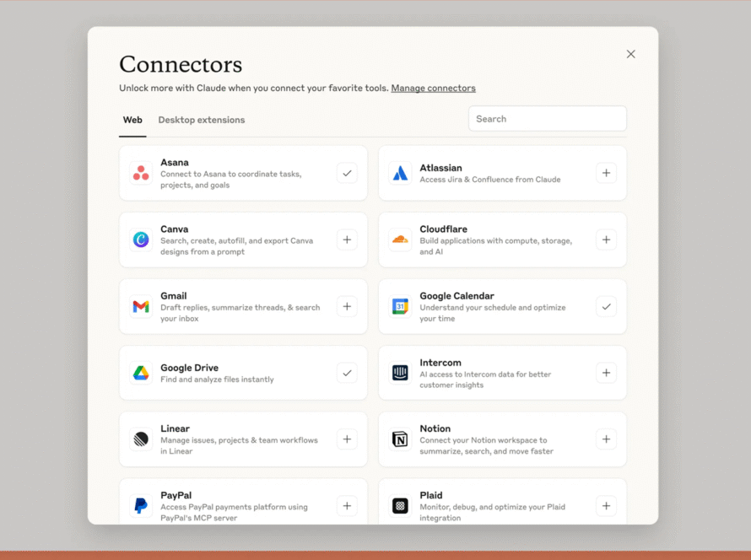
Task: Add the PayPal connector with plus button
Action: tap(347, 506)
